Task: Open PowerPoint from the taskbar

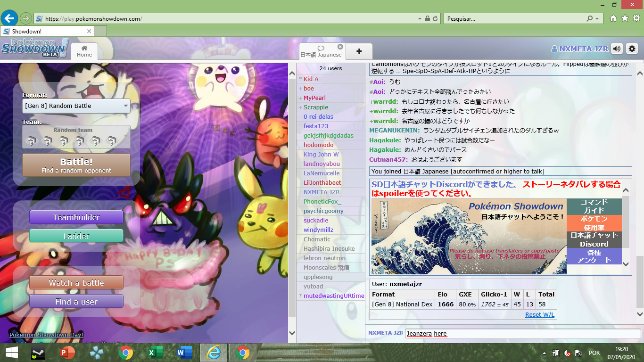Action: pos(67,353)
